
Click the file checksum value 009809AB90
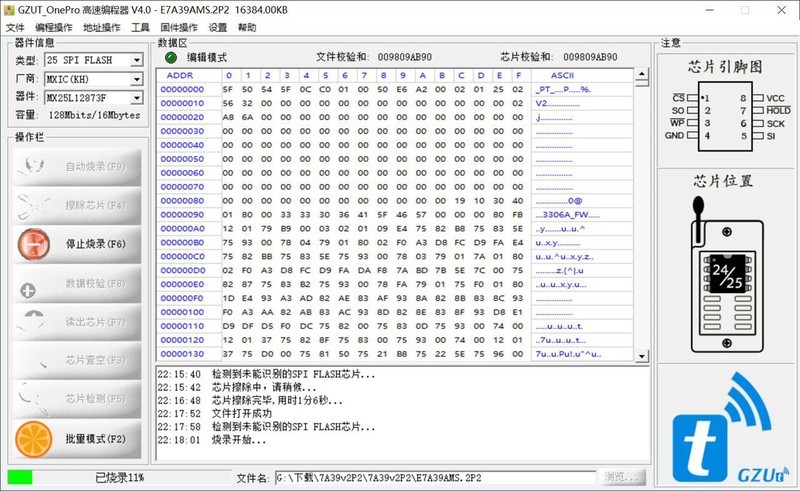pyautogui.click(x=405, y=57)
